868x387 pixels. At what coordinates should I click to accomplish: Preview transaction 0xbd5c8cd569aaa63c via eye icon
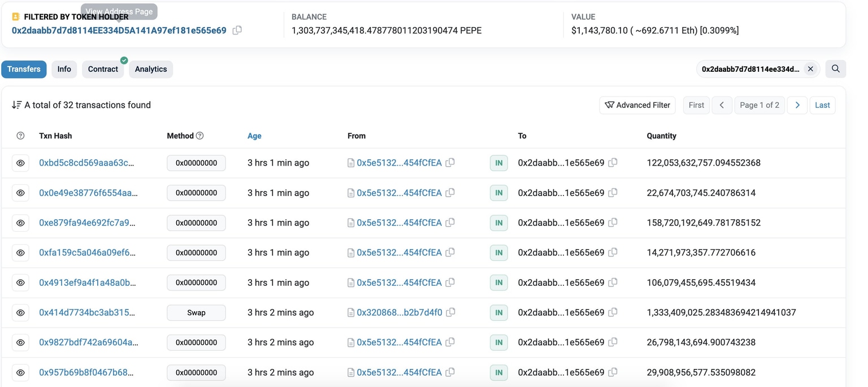tap(20, 163)
